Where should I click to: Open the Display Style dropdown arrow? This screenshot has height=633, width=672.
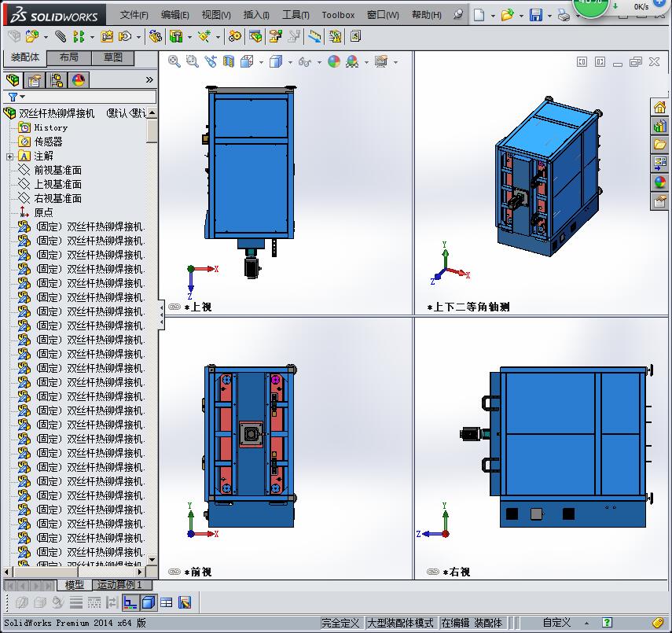290,63
